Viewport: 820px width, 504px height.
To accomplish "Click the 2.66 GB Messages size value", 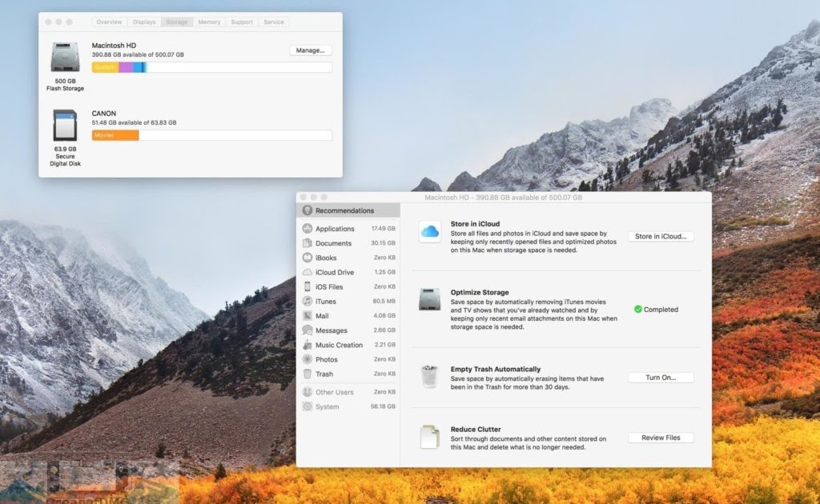I will click(384, 330).
